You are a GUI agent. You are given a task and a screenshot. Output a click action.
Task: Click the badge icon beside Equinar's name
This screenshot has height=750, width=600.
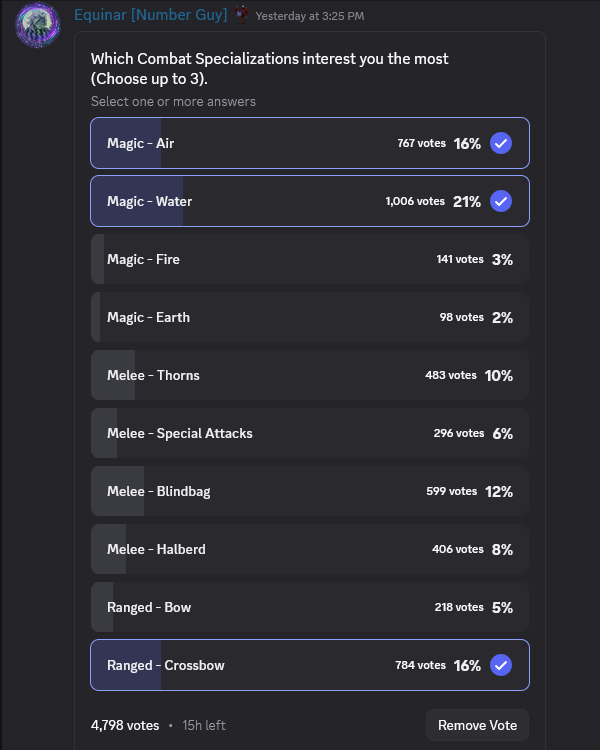click(x=241, y=15)
